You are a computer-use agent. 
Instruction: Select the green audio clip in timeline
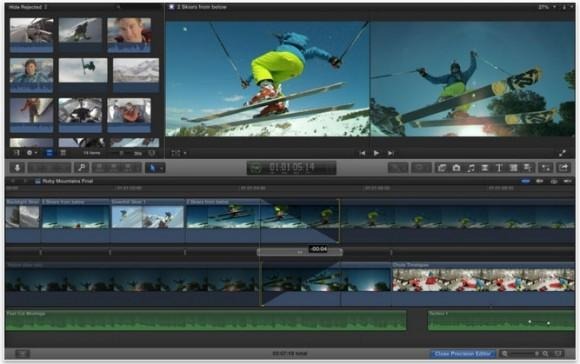[x=206, y=320]
